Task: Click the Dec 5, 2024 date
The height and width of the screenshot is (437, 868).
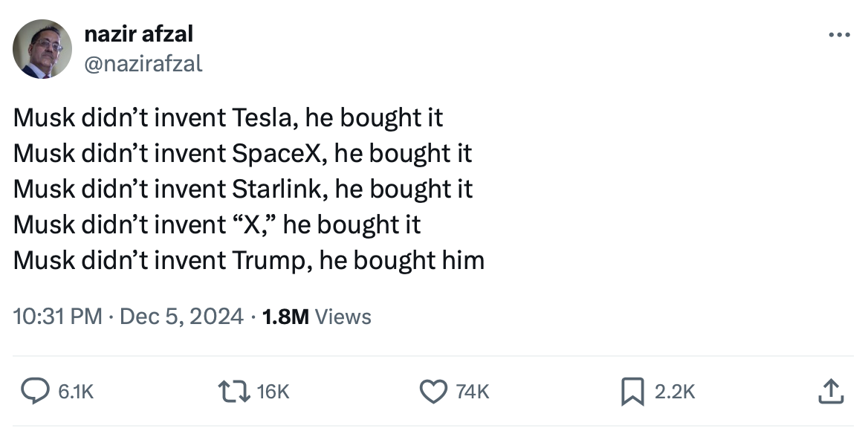Action: (x=181, y=317)
